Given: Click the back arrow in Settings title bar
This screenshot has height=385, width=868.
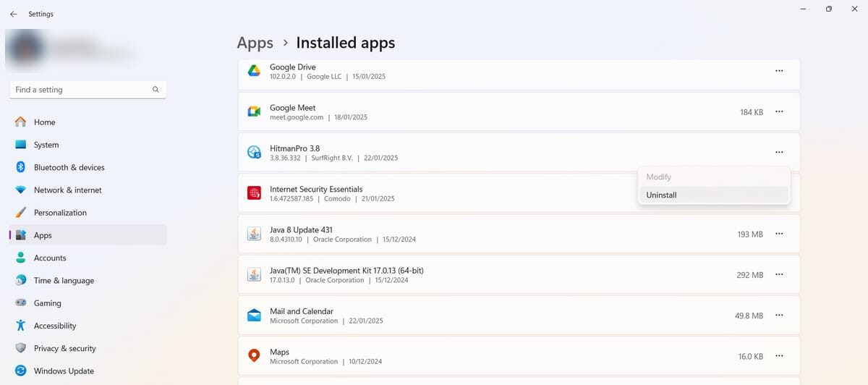Looking at the screenshot, I should coord(13,14).
